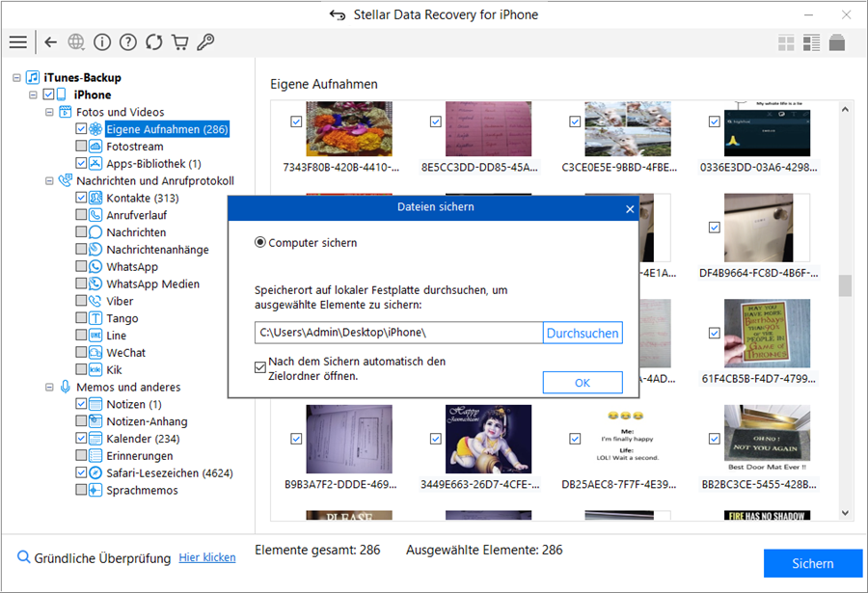
Task: Uncheck the 8E5CC3DD photo checkbox
Action: point(436,121)
